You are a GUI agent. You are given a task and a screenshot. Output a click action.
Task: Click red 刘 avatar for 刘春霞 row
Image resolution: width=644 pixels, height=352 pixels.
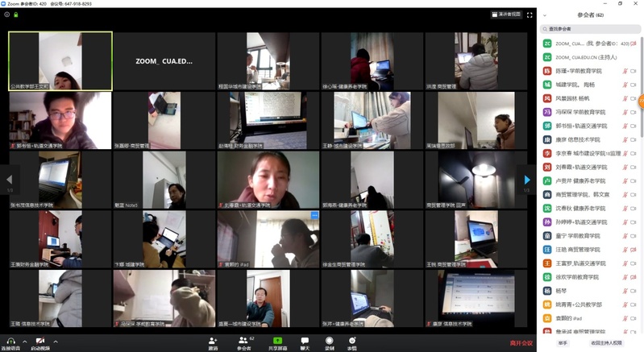pyautogui.click(x=547, y=167)
